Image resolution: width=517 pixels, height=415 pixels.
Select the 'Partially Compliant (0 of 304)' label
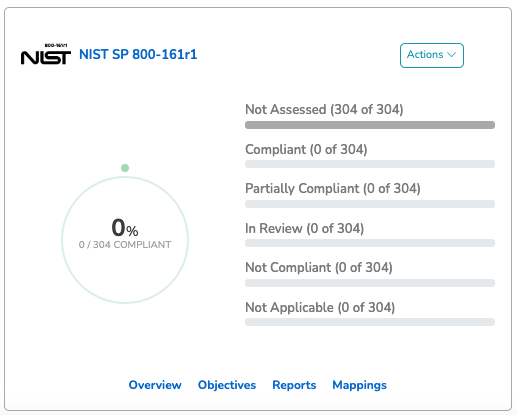tap(333, 188)
